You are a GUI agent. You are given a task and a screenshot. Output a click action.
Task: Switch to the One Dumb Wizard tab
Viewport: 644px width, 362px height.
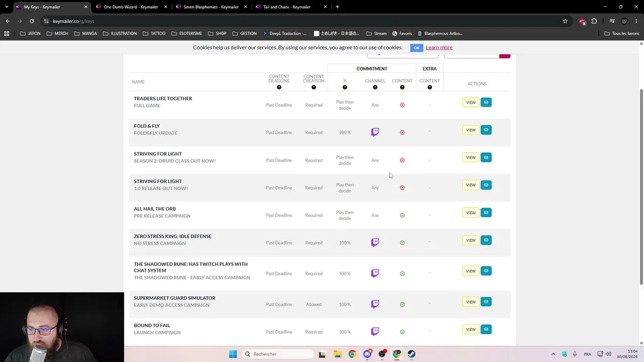pos(131,7)
